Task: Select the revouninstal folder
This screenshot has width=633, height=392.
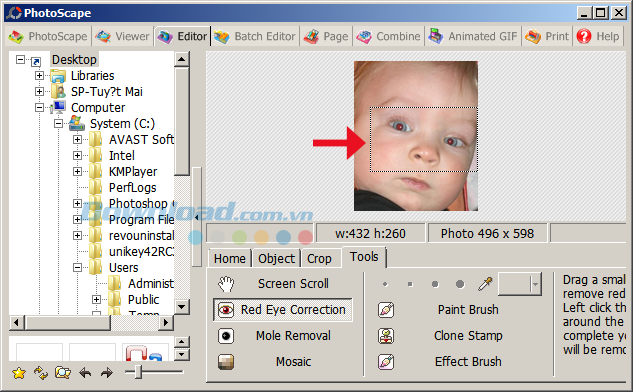Action: click(x=141, y=235)
